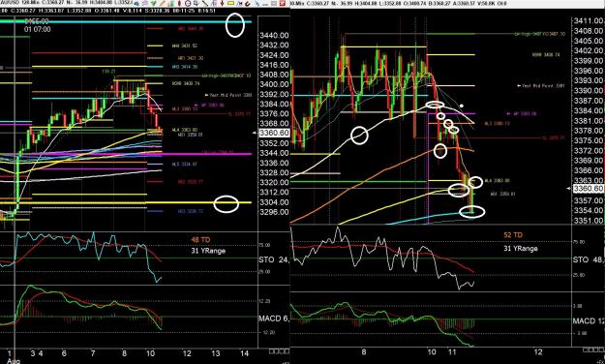The height and width of the screenshot is (364, 605).
Task: Select the thick yellow horizontal line near 3304
Action: (x=126, y=202)
